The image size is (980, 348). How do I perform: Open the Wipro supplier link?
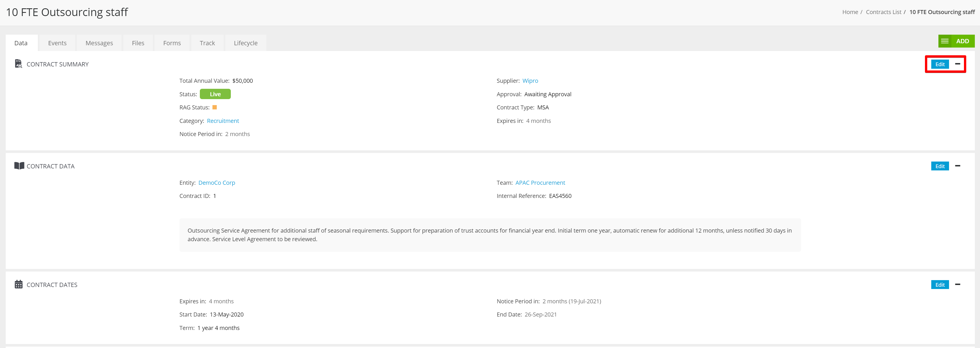click(x=530, y=80)
